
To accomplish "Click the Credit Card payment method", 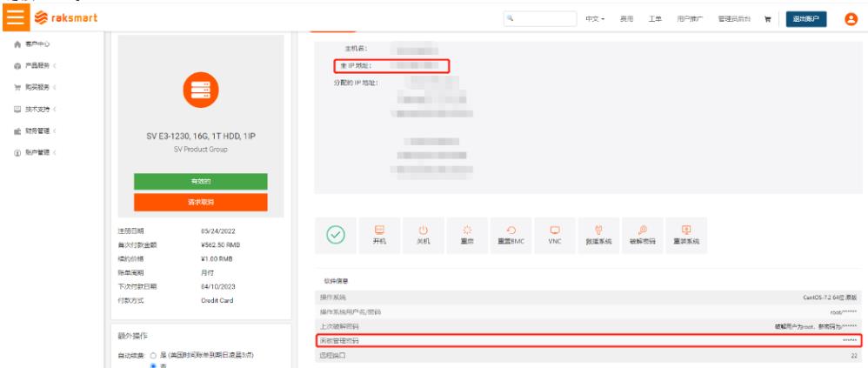I will coord(217,300).
